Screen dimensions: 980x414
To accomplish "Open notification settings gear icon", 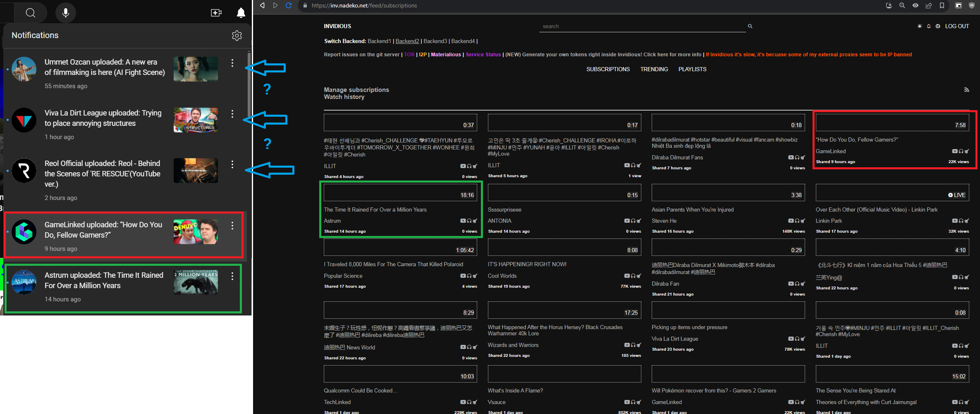I will [x=237, y=36].
